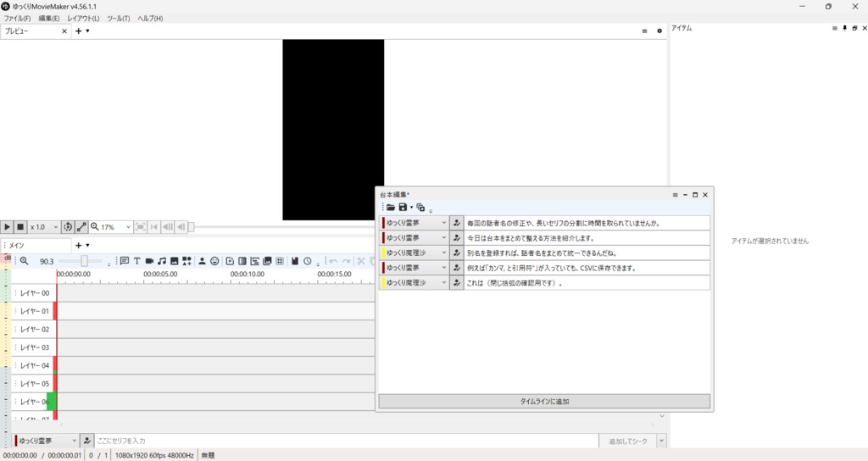Viewport: 868px width, 461px height.
Task: Open script file with folder icon
Action: click(x=391, y=207)
